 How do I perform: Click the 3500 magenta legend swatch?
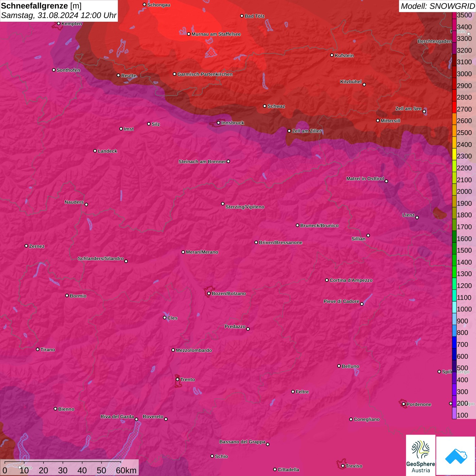click(454, 15)
